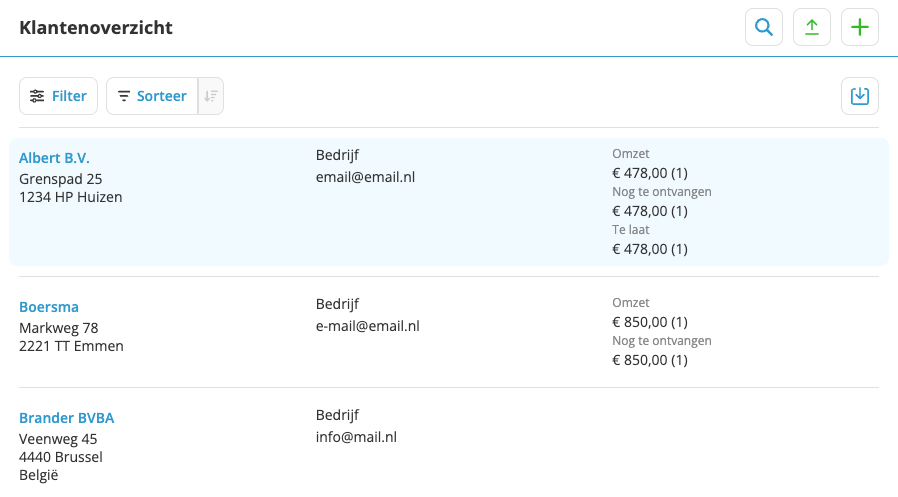Open customer Albert B.V.
This screenshot has height=497, width=898.
(x=54, y=158)
